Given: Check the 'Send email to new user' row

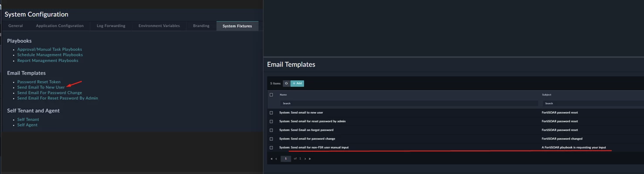Looking at the screenshot, I should pos(271,113).
